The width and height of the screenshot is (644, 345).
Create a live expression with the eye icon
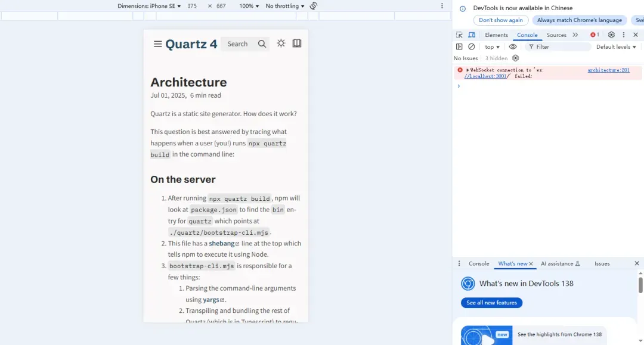[x=513, y=46]
